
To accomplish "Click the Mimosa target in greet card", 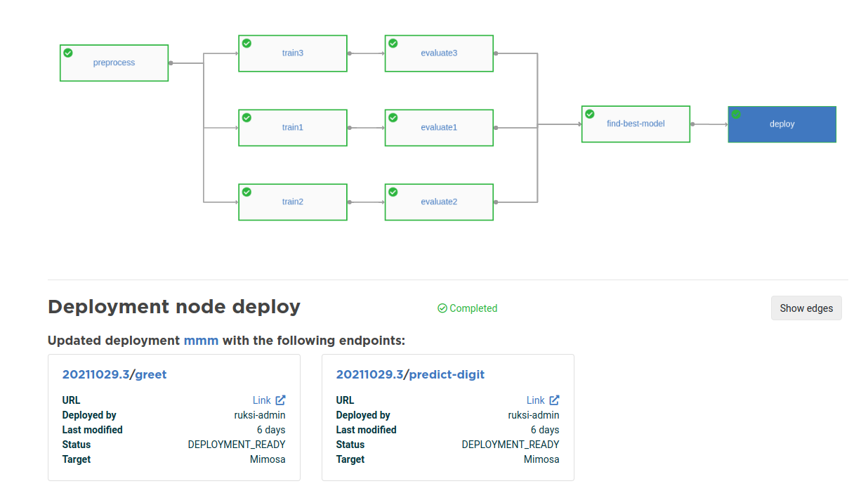I will [268, 459].
